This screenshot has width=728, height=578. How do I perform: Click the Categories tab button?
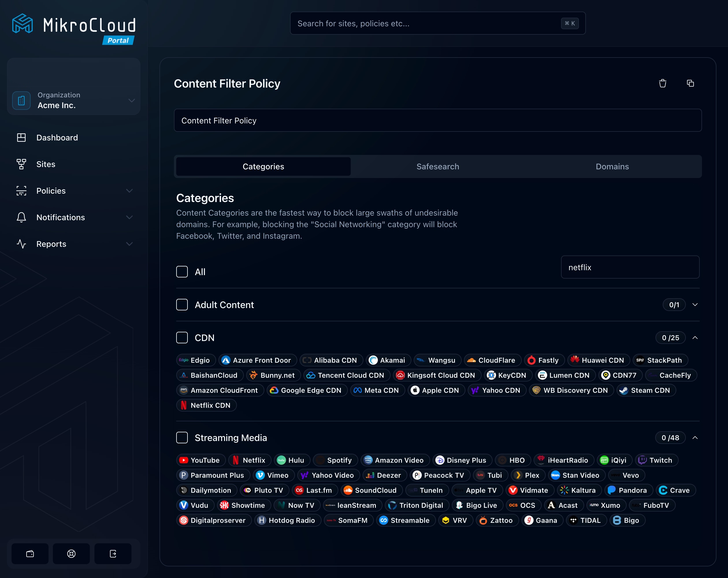263,167
